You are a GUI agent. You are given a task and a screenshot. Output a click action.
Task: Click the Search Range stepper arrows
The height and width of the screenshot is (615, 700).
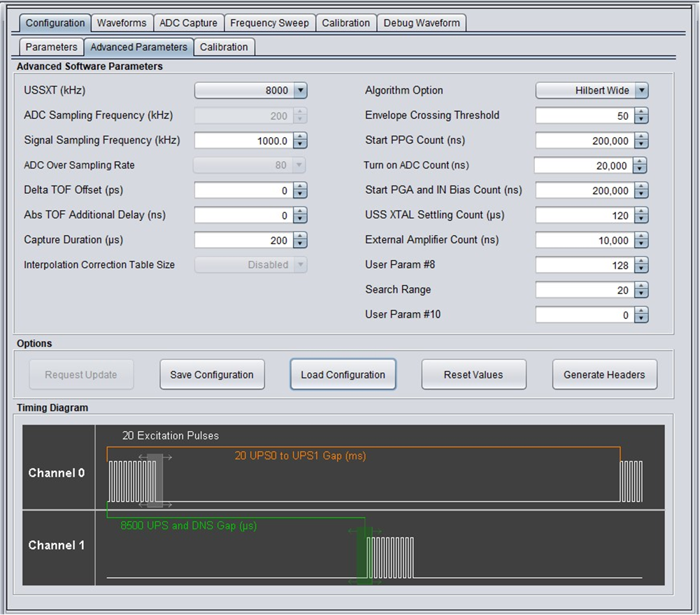click(641, 290)
